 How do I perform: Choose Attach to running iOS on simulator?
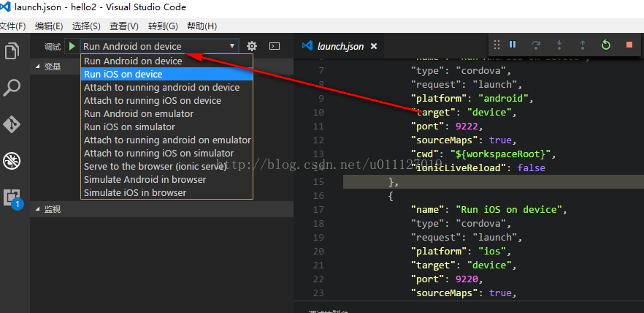(x=166, y=153)
